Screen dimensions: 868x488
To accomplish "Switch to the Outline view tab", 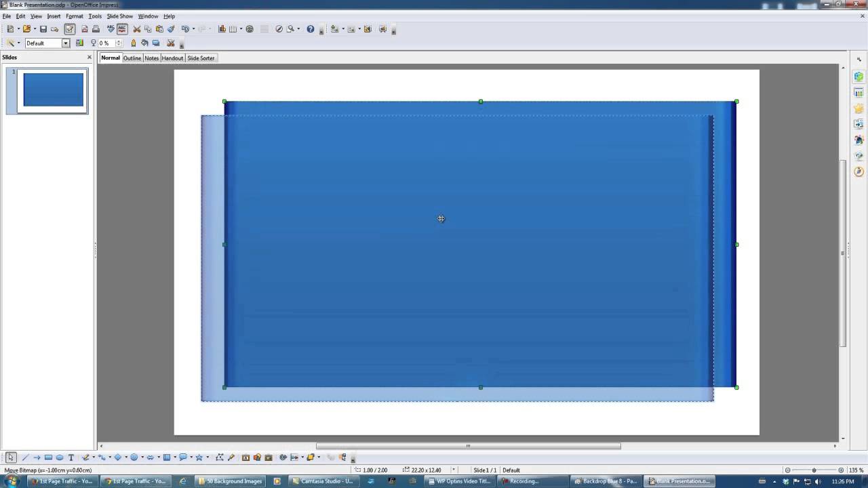I will tap(132, 58).
